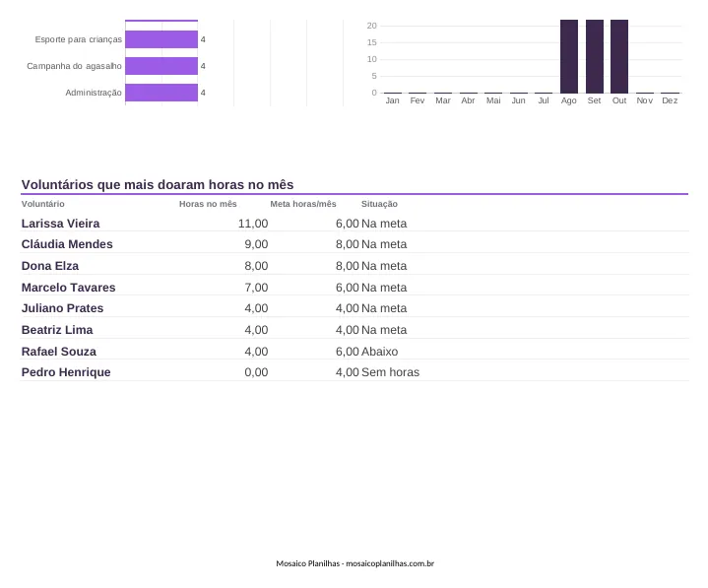
Task: Click the Voluntários que mais doaram title
Action: [x=158, y=185]
